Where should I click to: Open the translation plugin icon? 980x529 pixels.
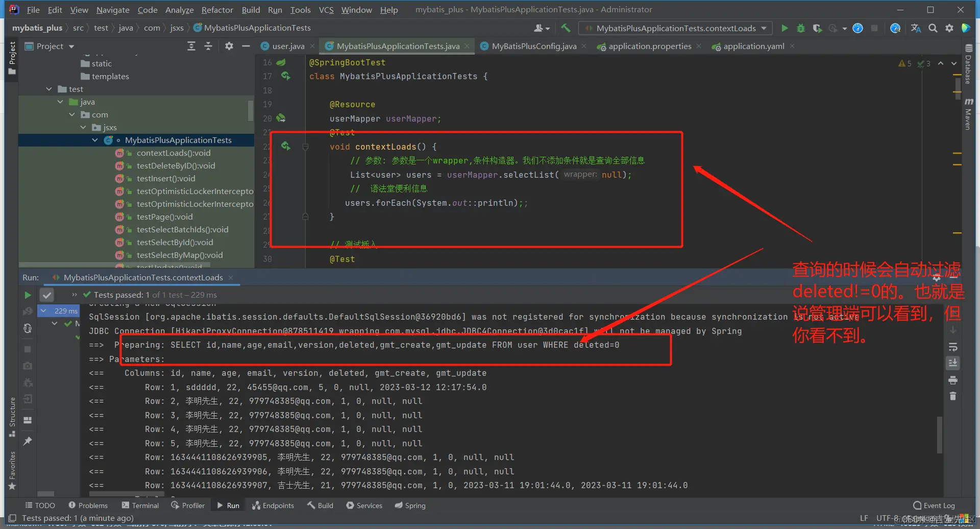pyautogui.click(x=916, y=28)
